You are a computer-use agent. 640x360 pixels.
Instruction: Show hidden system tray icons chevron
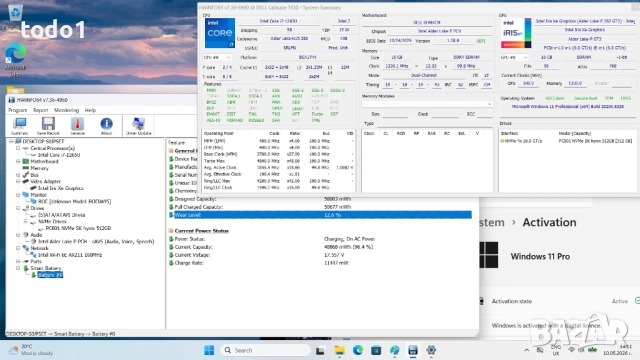tap(527, 350)
